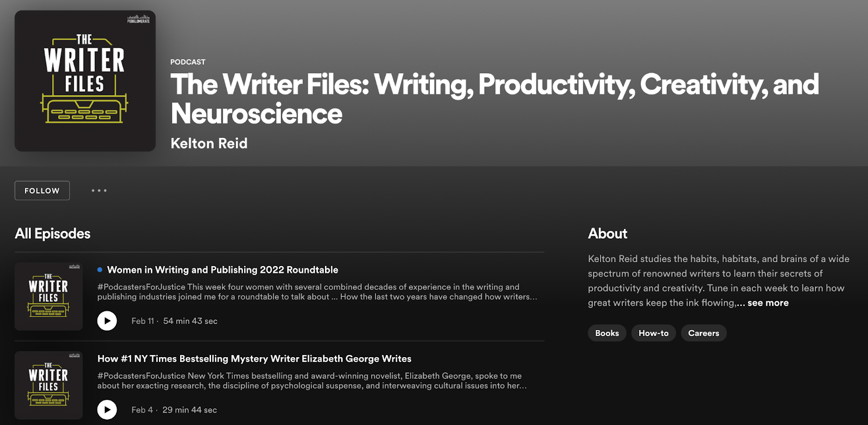Play the Women in Writing Roundtable episode
868x425 pixels.
coord(107,321)
